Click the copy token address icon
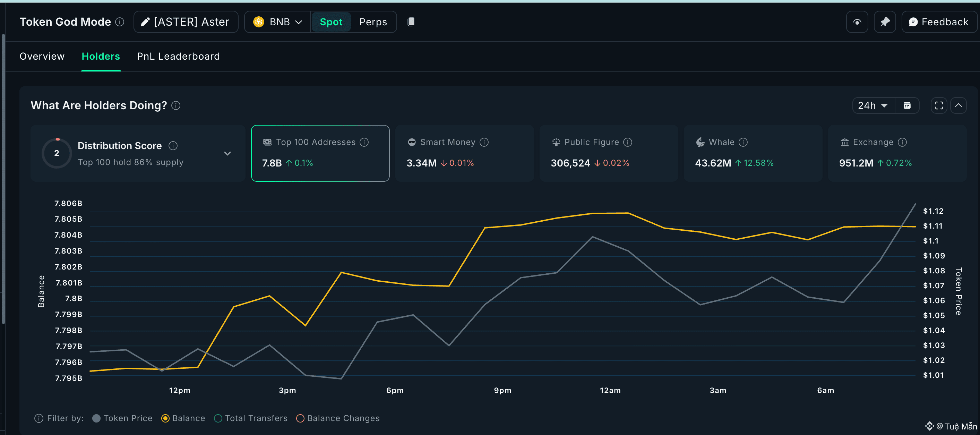 (x=411, y=22)
